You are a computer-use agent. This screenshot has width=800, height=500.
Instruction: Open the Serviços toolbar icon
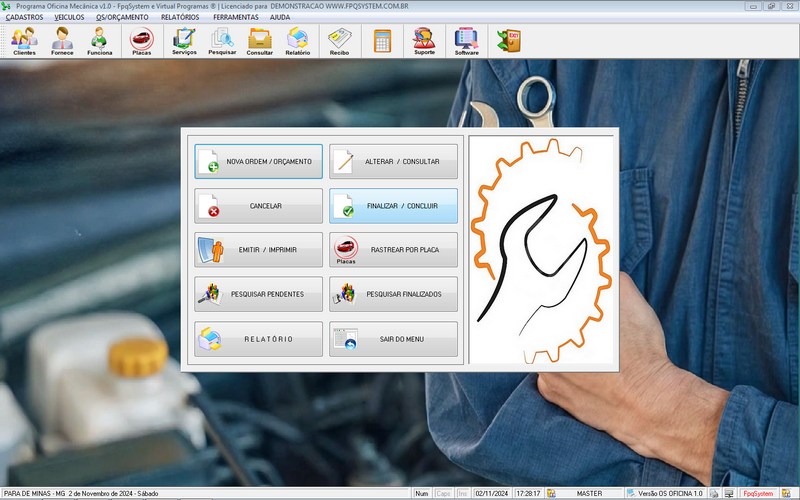(184, 41)
